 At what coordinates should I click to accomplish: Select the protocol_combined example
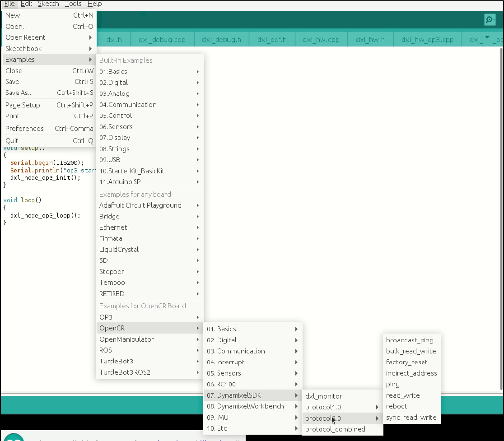click(335, 429)
